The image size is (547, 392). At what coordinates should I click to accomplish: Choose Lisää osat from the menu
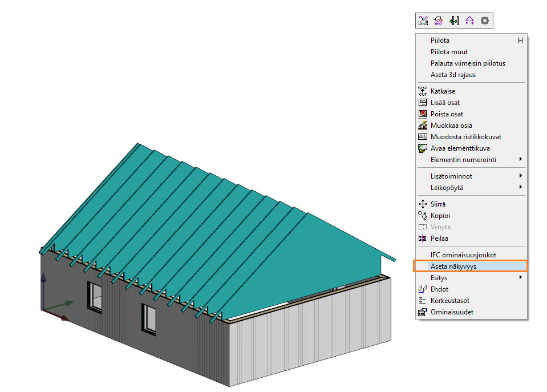coord(445,103)
